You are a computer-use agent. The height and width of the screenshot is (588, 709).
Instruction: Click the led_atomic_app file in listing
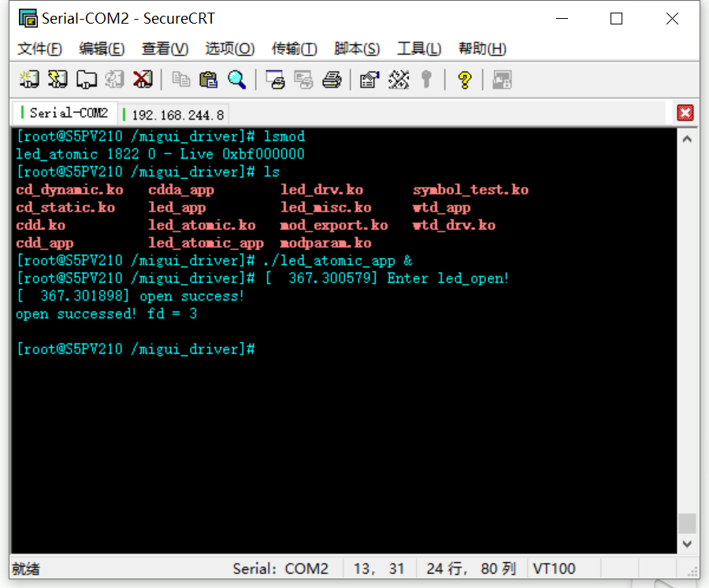(x=206, y=243)
